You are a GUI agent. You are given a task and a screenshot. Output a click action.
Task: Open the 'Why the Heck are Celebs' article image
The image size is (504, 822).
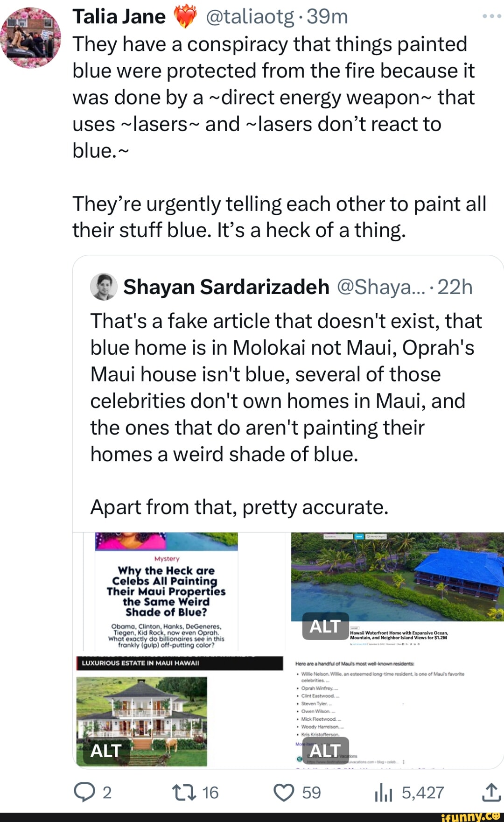pyautogui.click(x=167, y=592)
